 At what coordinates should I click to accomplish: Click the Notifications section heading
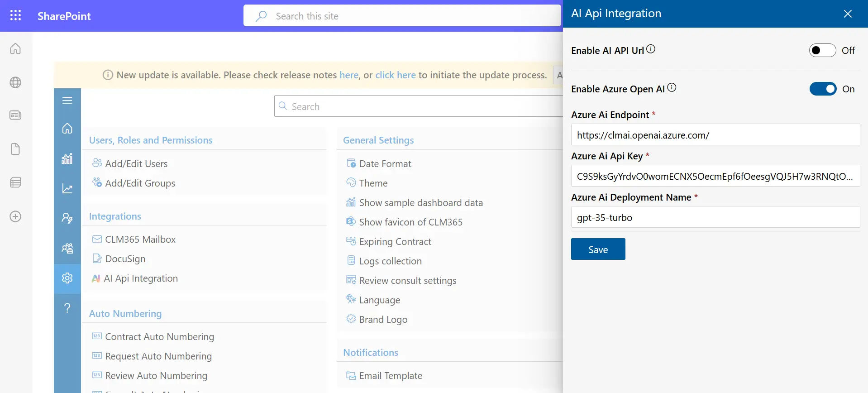(371, 352)
